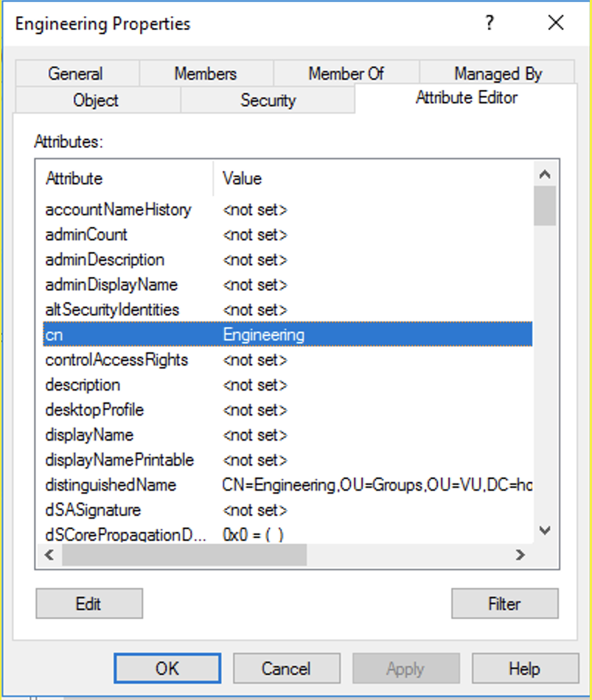The image size is (592, 700).
Task: Open the Members tab
Action: [x=206, y=74]
